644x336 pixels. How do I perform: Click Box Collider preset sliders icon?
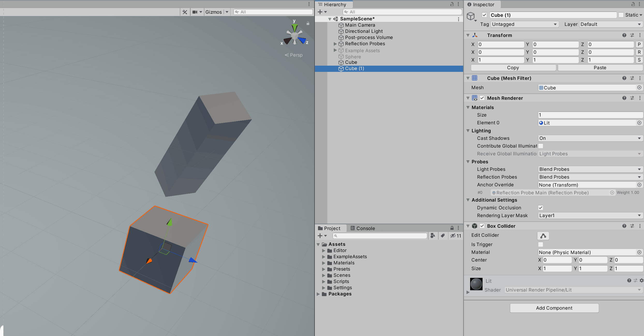point(632,226)
